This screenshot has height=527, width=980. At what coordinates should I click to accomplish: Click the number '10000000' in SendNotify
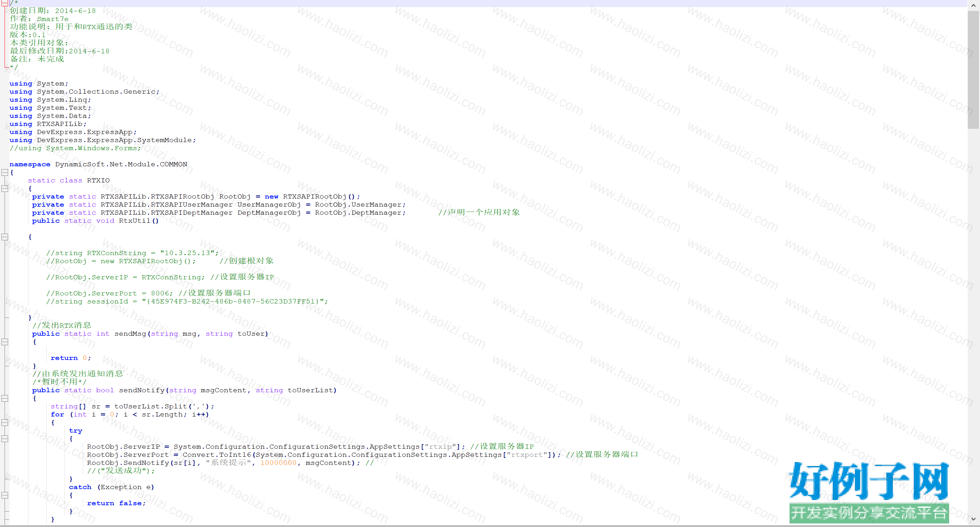pyautogui.click(x=278, y=463)
